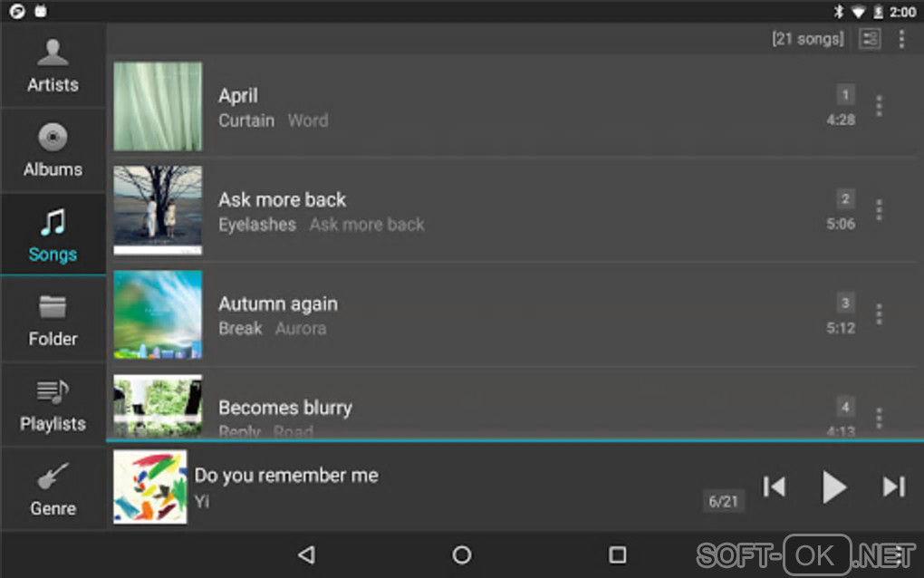Click the Break artist label
Viewport: 924px width, 578px height.
click(240, 329)
